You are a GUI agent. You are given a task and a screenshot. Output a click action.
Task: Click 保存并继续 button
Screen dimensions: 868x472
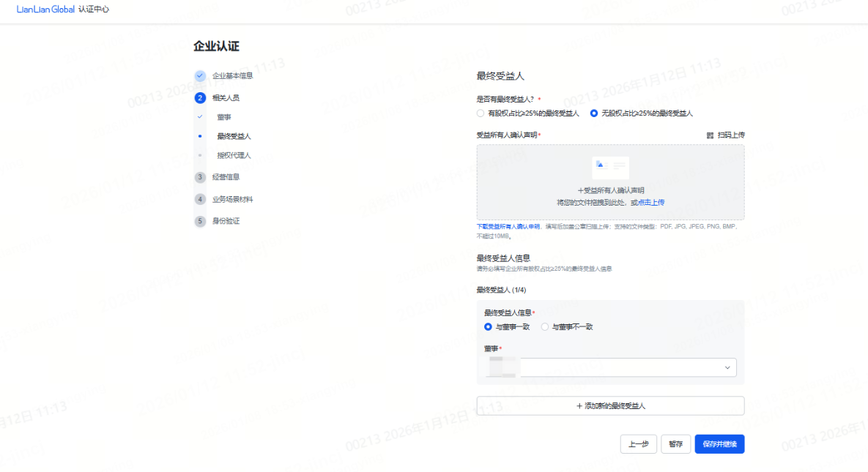(x=719, y=443)
